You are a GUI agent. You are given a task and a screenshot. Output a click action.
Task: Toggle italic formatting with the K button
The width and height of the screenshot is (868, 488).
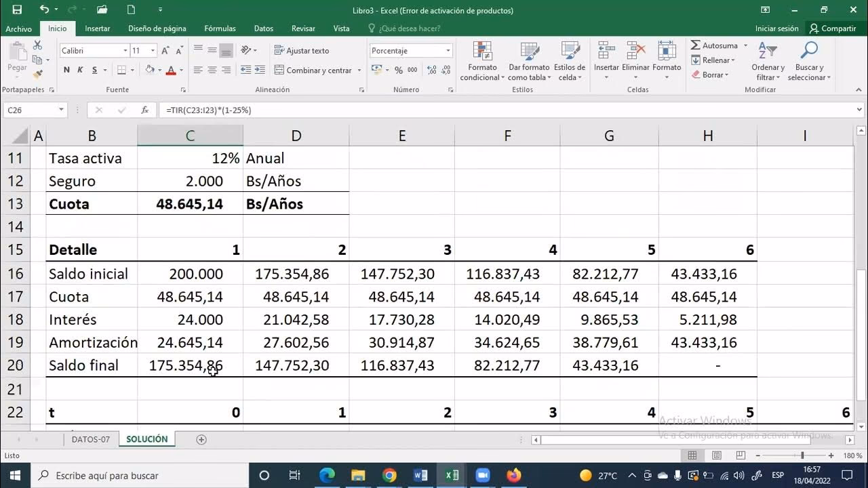[x=80, y=70]
